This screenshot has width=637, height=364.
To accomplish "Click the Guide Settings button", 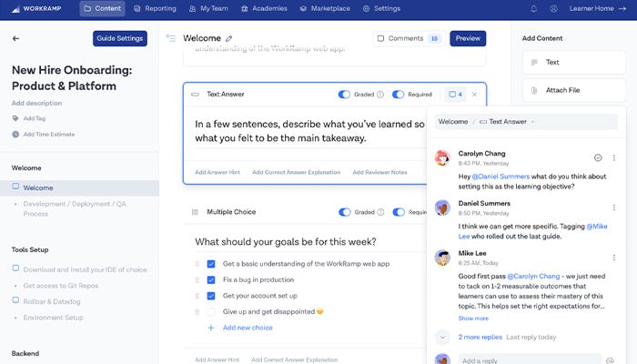I will click(x=120, y=38).
